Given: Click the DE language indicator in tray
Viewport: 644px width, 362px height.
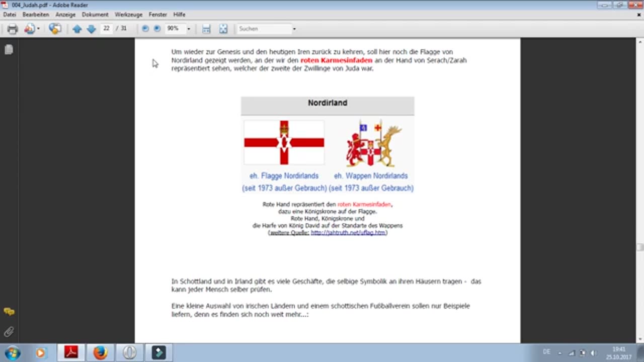Looking at the screenshot, I should pos(546,352).
